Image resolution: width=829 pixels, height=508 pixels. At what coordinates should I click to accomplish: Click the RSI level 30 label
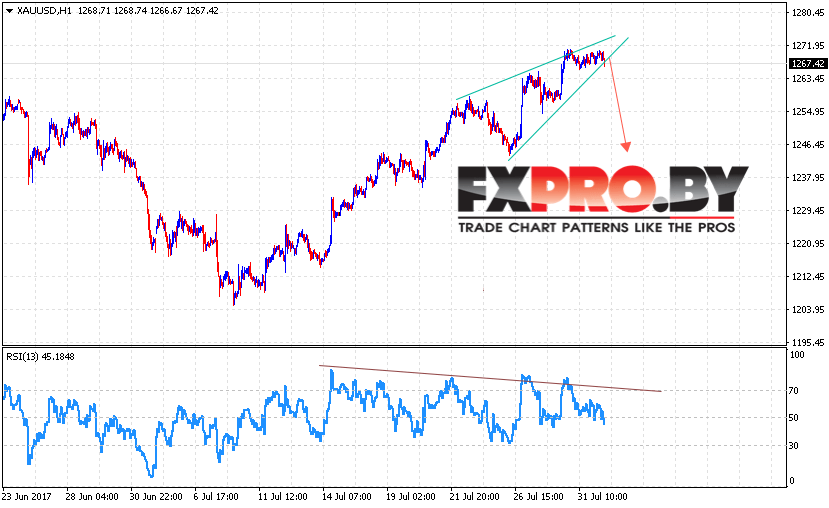click(x=794, y=446)
